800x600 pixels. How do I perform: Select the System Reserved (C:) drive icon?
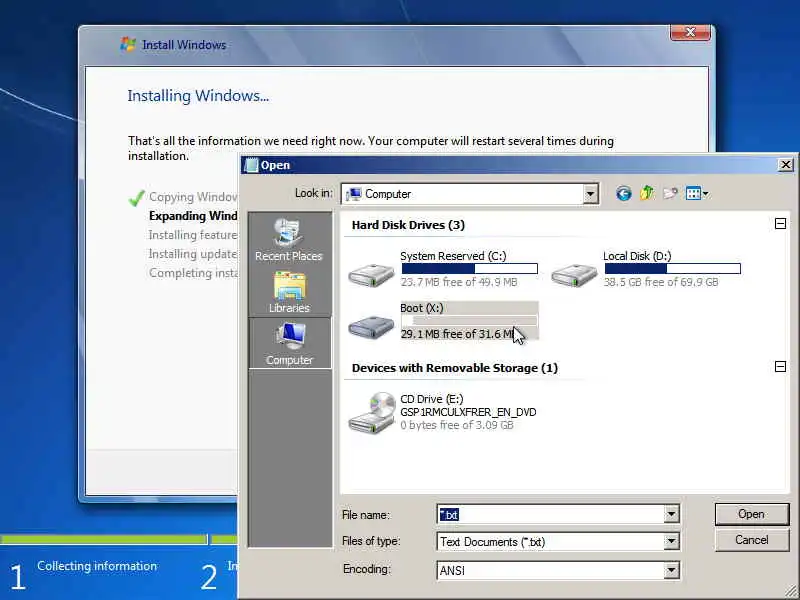click(371, 276)
